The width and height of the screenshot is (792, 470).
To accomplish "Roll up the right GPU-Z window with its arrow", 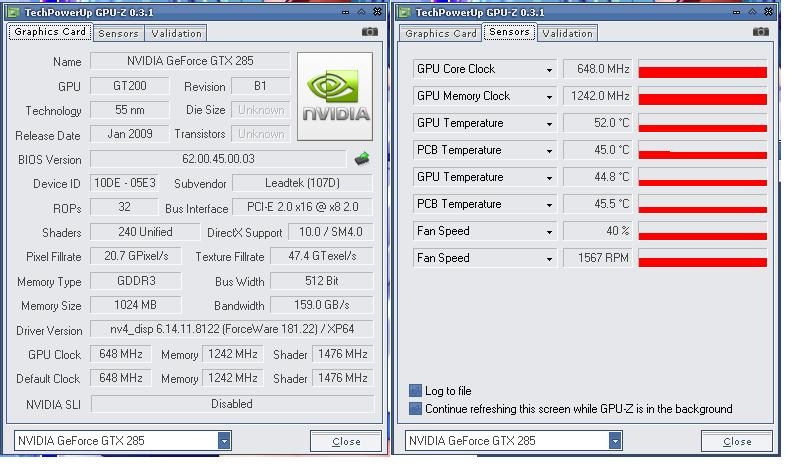I will pyautogui.click(x=753, y=12).
